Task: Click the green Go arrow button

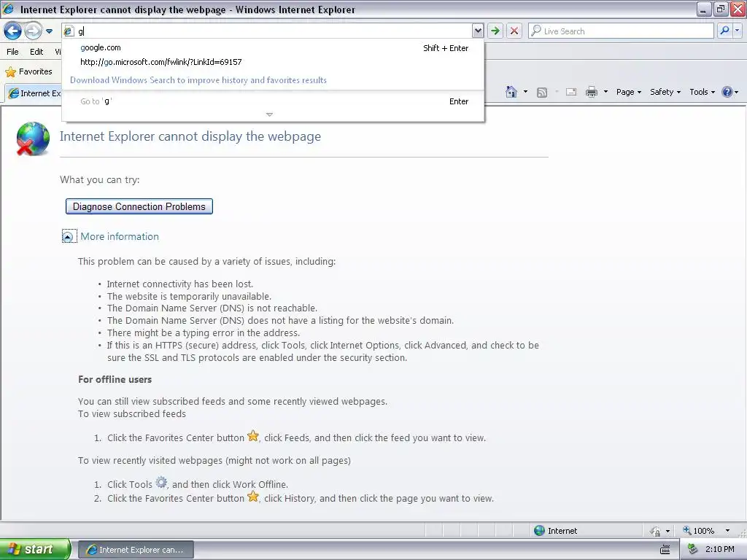Action: [x=495, y=31]
